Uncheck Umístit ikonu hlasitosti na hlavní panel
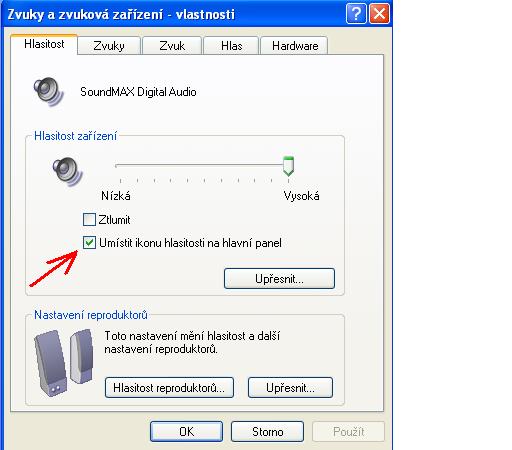 pyautogui.click(x=89, y=243)
